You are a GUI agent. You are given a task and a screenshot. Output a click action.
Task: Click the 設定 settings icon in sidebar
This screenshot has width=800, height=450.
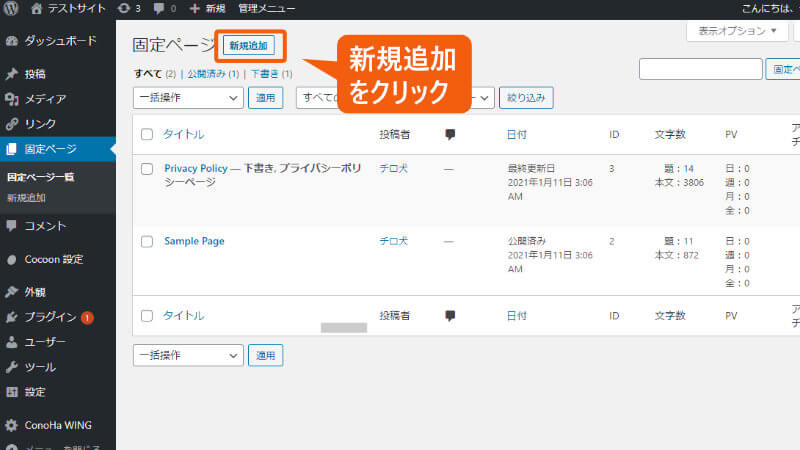point(12,392)
